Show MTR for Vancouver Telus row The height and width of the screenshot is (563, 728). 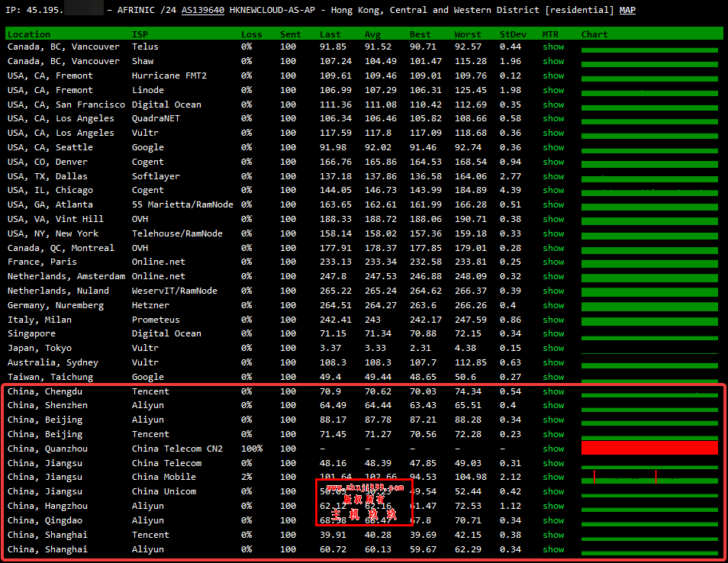(553, 47)
